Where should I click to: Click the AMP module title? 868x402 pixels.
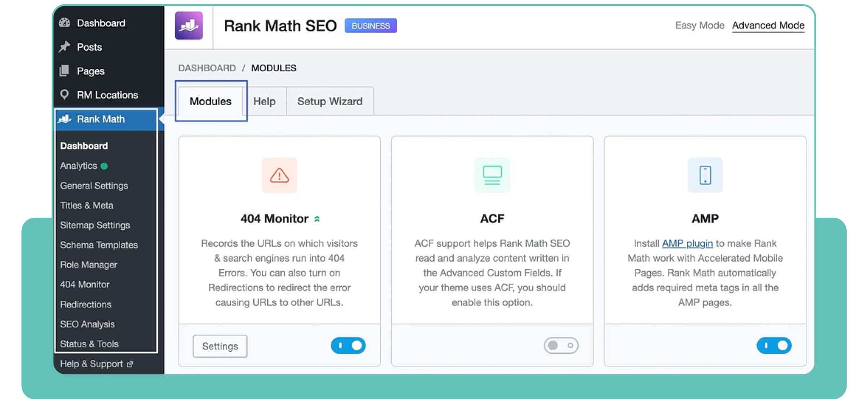click(x=705, y=219)
